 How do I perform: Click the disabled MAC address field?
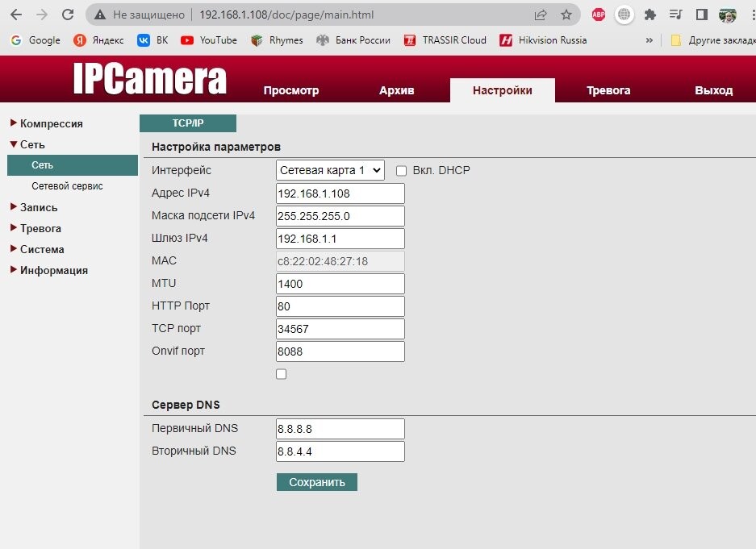point(340,261)
